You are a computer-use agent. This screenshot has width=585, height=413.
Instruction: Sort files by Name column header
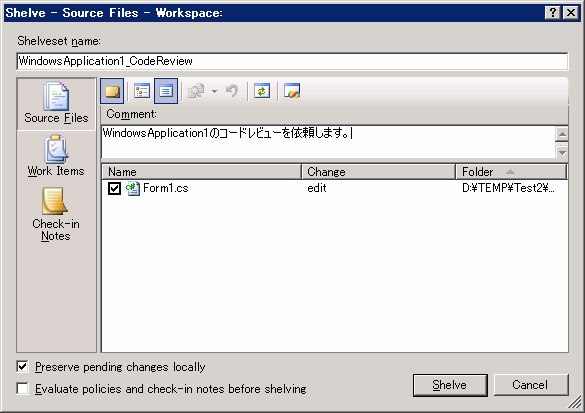point(201,172)
